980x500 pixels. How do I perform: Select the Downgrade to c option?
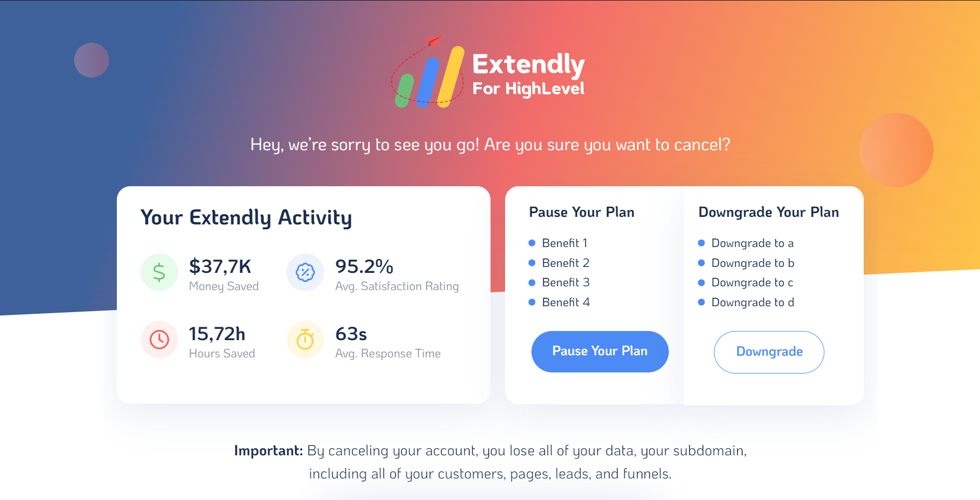coord(752,283)
